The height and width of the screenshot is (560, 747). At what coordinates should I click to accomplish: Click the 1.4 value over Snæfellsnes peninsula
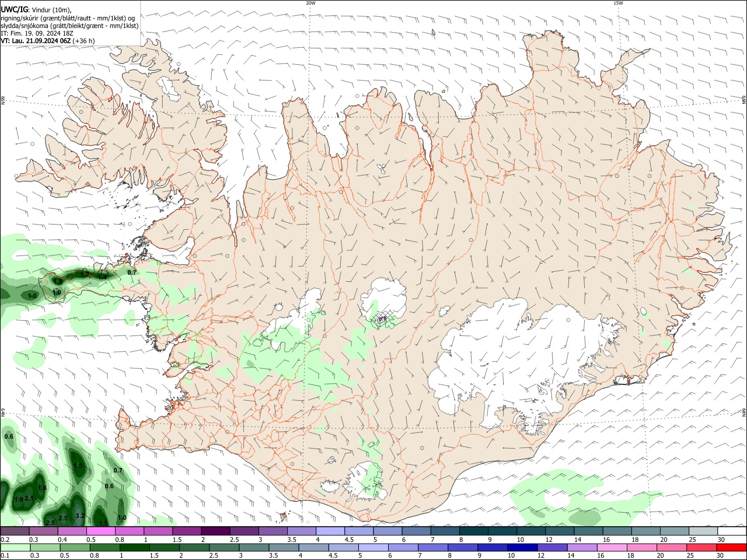102,277
